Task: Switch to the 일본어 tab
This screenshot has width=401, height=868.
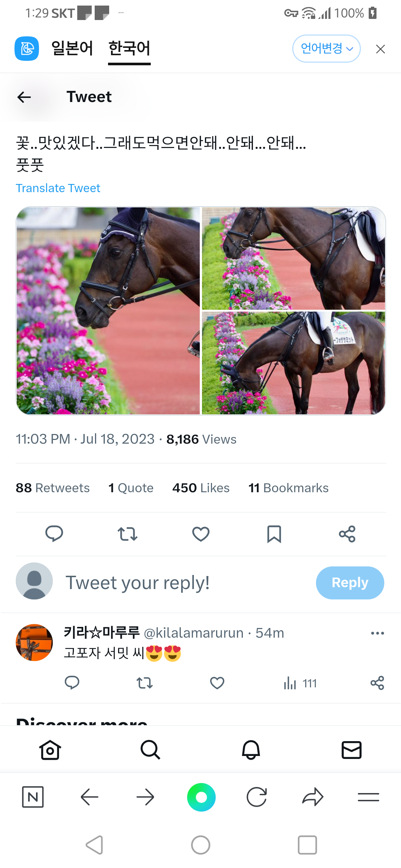Action: 72,49
